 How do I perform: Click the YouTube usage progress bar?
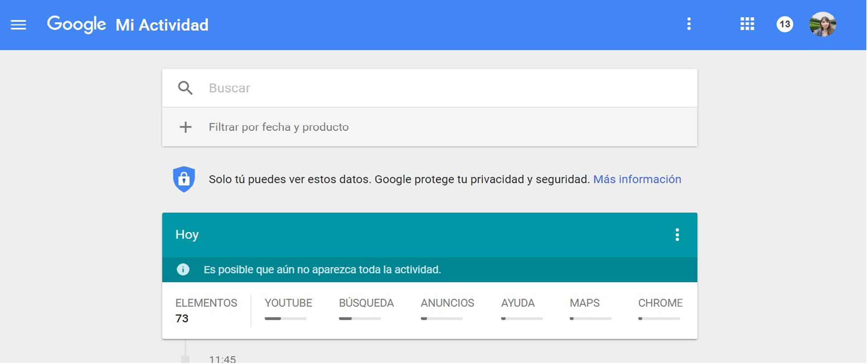[x=286, y=319]
